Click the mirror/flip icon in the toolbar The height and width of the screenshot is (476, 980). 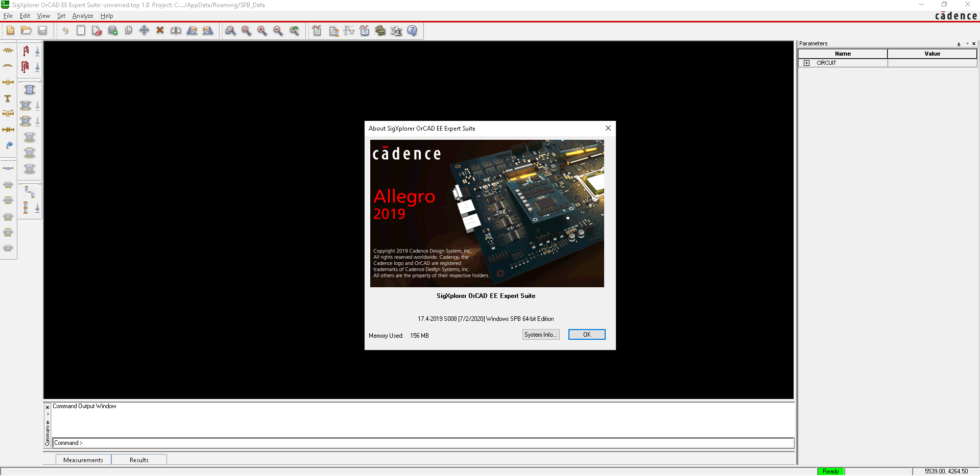(x=176, y=31)
